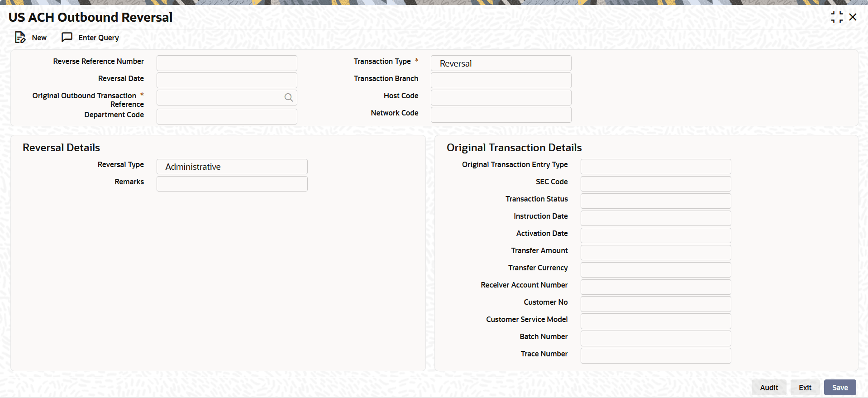Click the Exit button

(x=805, y=388)
